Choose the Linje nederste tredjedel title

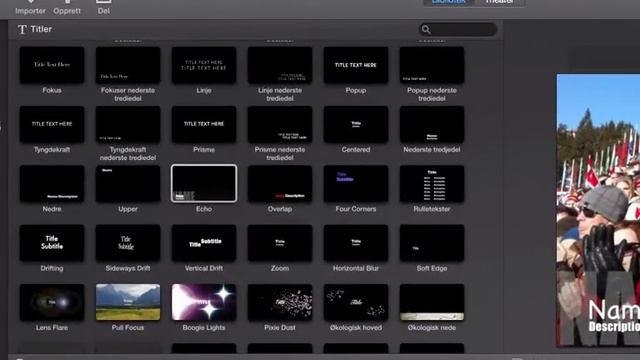tap(280, 65)
